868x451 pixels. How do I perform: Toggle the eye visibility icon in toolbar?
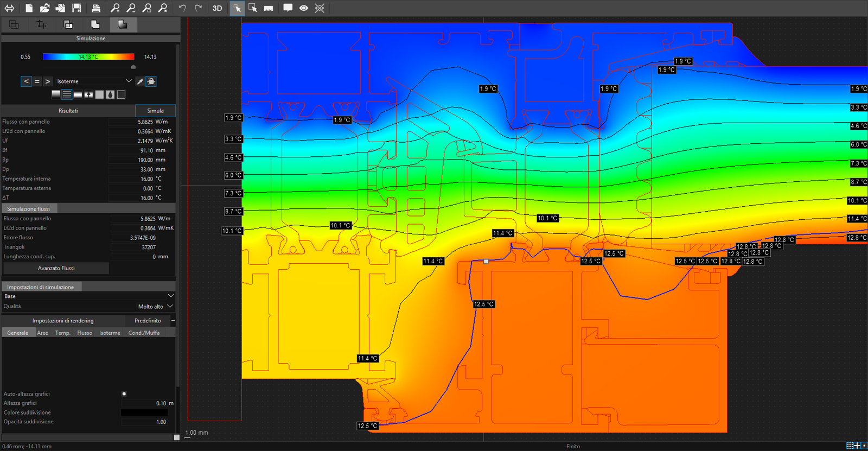tap(304, 8)
